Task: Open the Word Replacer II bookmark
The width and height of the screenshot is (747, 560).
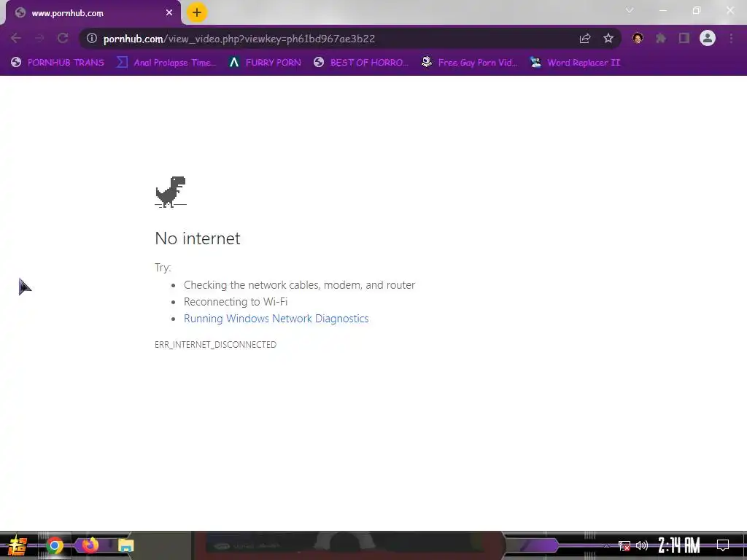Action: pyautogui.click(x=575, y=63)
